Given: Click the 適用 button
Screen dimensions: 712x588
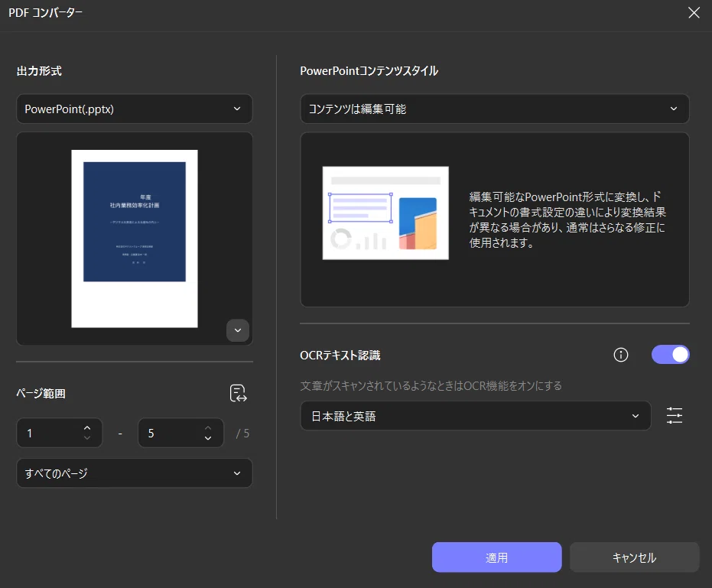Looking at the screenshot, I should click(497, 557).
